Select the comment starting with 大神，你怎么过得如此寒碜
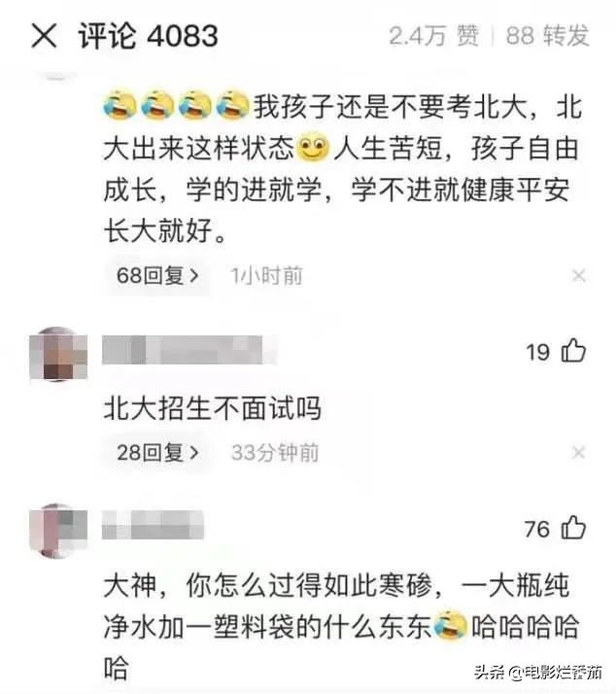 pos(341,626)
